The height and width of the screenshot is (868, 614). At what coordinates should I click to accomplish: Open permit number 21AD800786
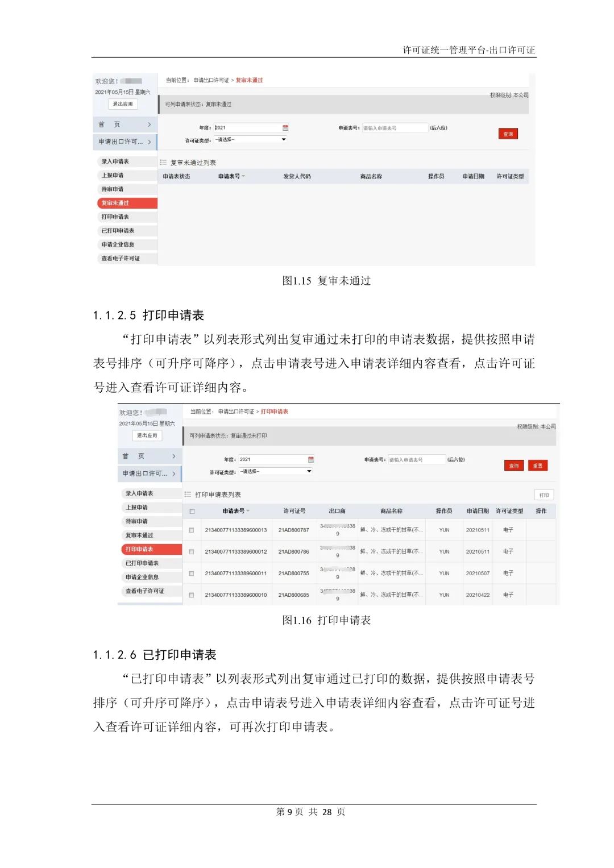[294, 552]
